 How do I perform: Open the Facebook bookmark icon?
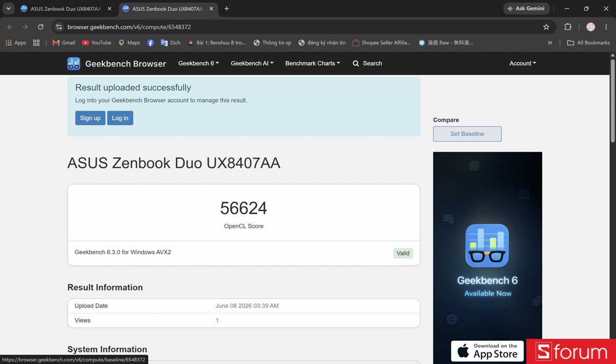150,43
